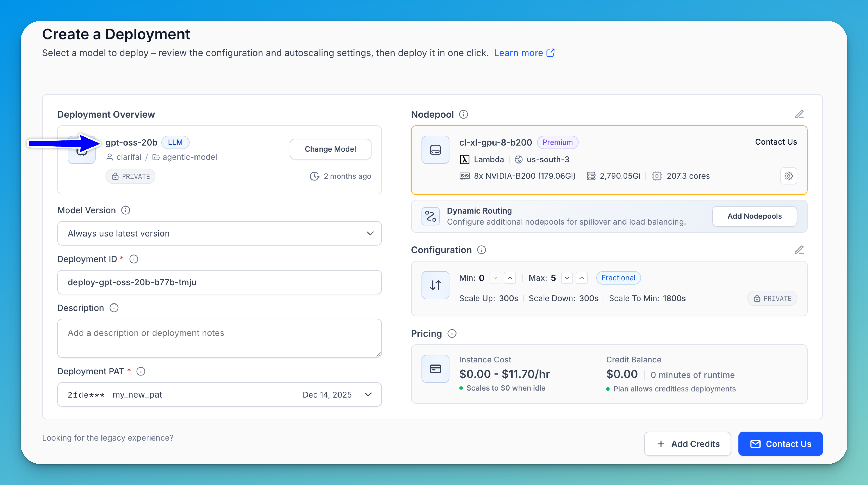Screen dimensions: 868x485
Task: Click the Nodepool edit pencil icon
Action: [x=799, y=114]
